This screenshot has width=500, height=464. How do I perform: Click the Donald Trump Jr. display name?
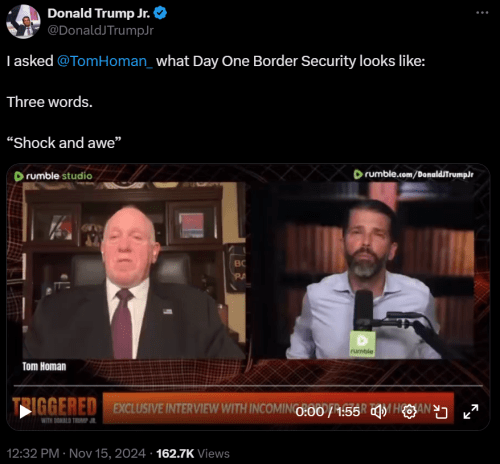click(99, 13)
